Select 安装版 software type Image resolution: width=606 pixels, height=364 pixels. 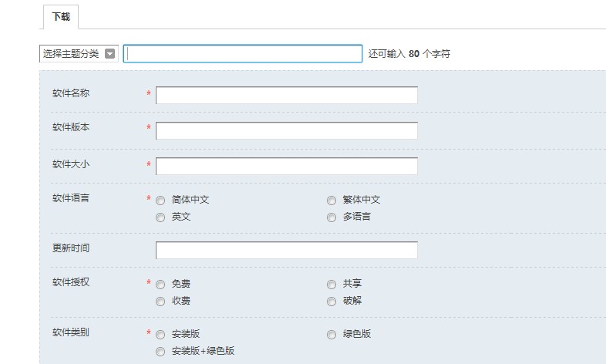pyautogui.click(x=160, y=335)
